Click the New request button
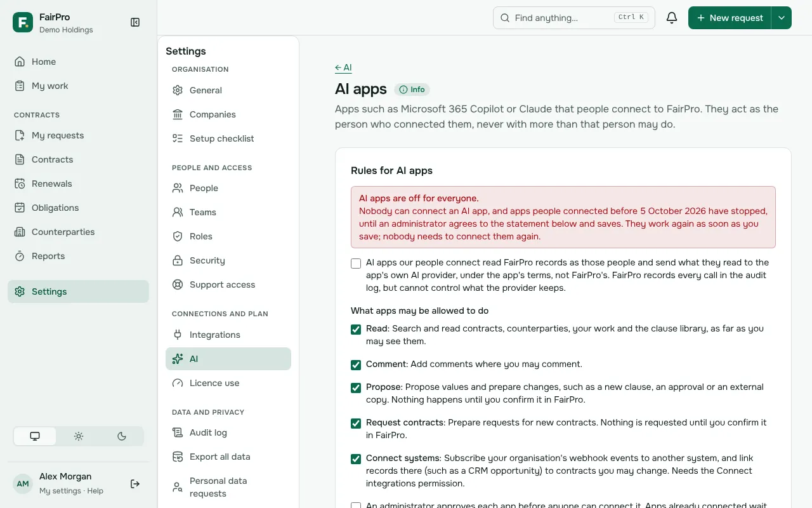The height and width of the screenshot is (508, 812). pyautogui.click(x=730, y=18)
